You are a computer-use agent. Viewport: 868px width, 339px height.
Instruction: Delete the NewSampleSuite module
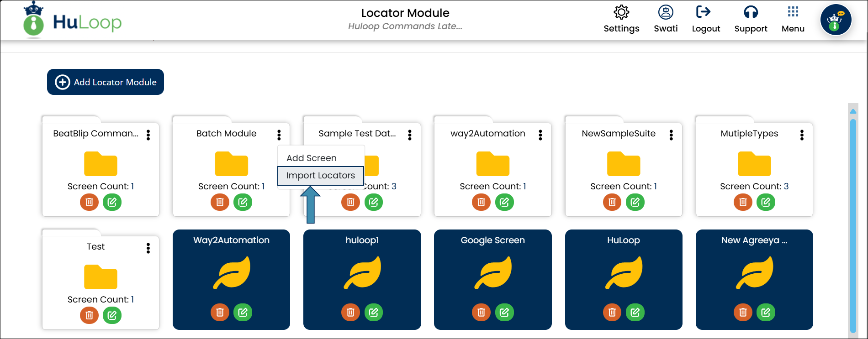tap(612, 202)
